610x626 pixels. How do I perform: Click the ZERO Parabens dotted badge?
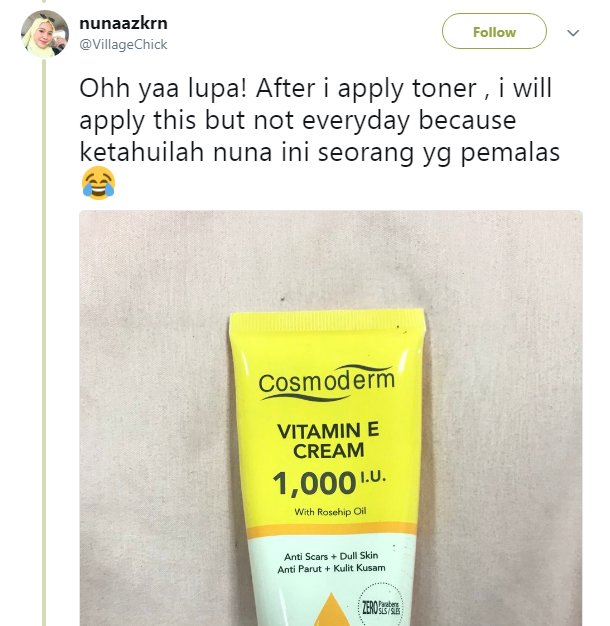pos(381,606)
